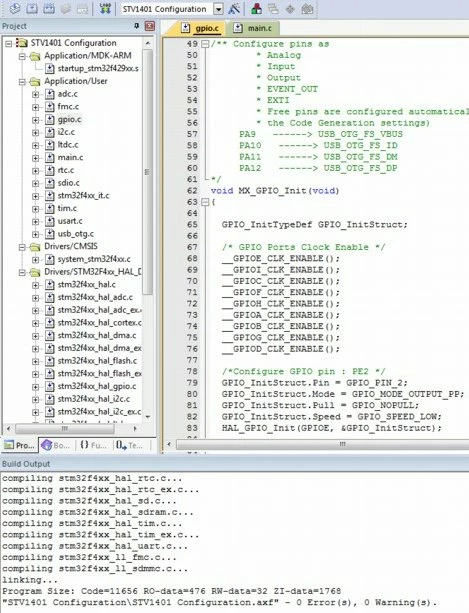Close the Project panel with red X
469x613 pixels.
[150, 26]
